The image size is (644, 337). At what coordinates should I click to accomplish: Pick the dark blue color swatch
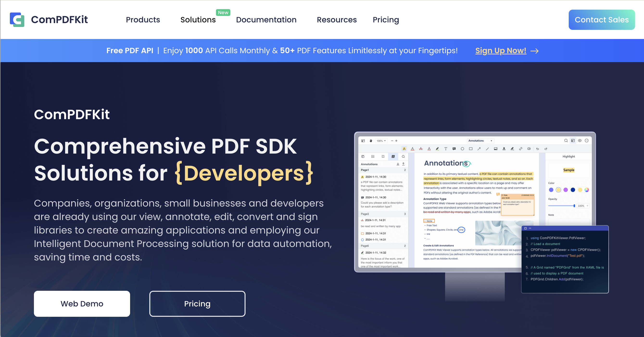click(x=573, y=190)
